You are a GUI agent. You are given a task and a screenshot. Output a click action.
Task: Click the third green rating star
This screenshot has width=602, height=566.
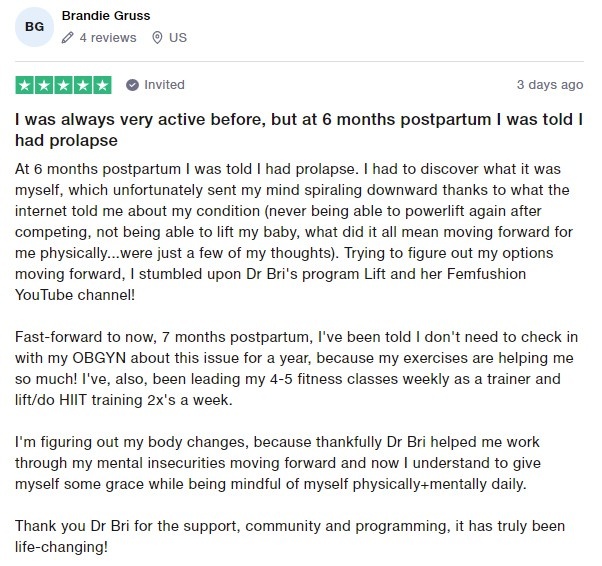63,85
